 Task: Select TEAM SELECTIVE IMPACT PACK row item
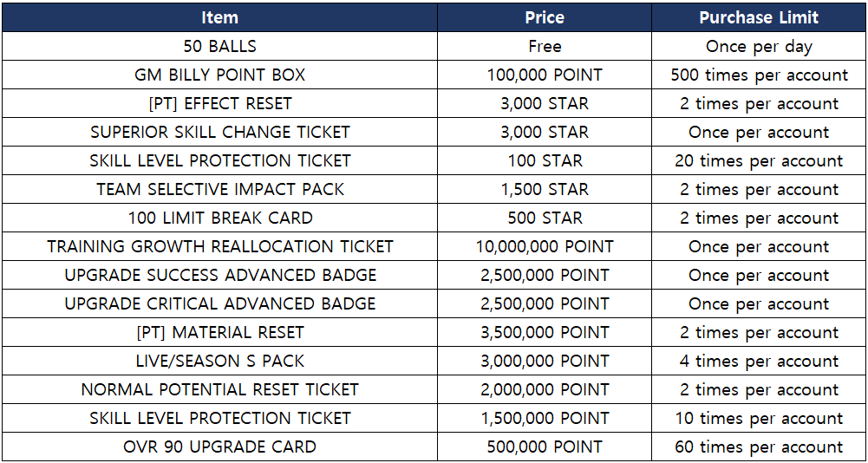(219, 189)
